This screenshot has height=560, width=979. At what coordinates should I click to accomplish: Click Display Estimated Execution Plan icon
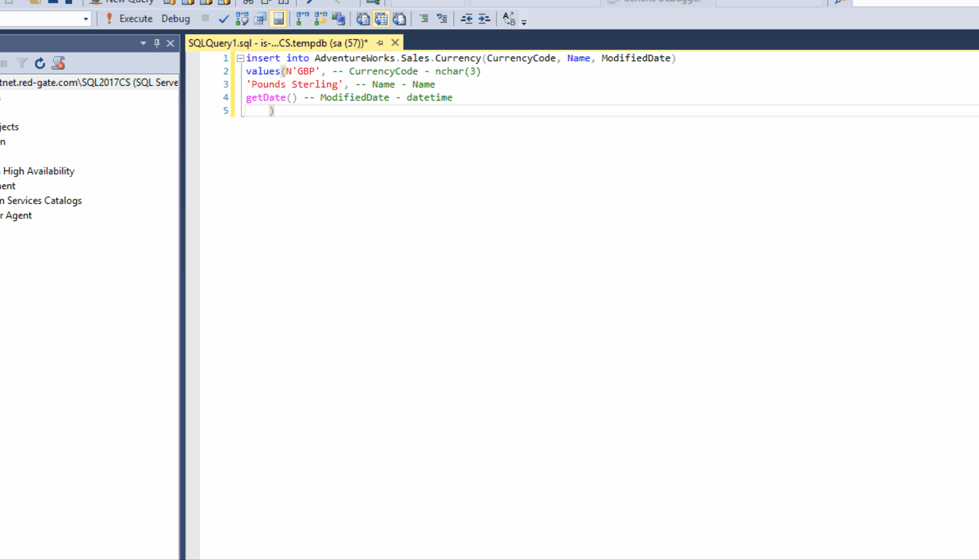[242, 19]
